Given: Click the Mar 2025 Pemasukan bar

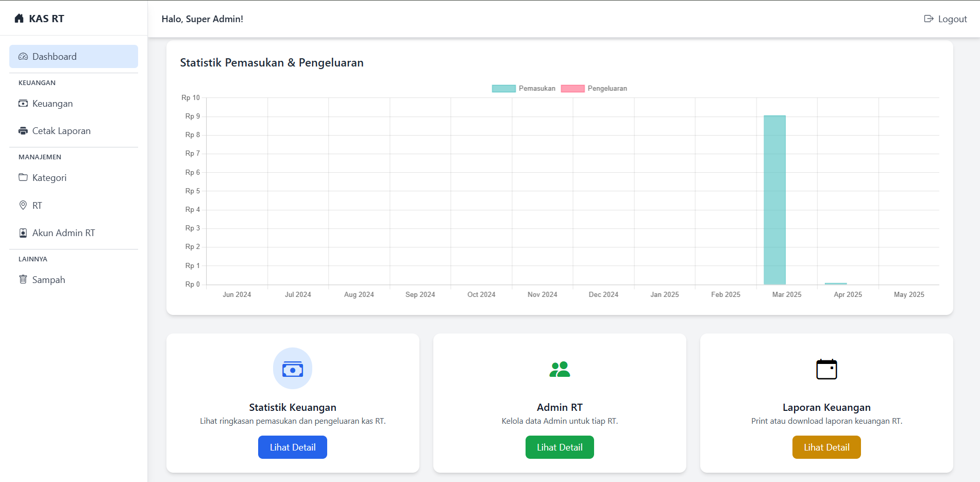Looking at the screenshot, I should 774,200.
